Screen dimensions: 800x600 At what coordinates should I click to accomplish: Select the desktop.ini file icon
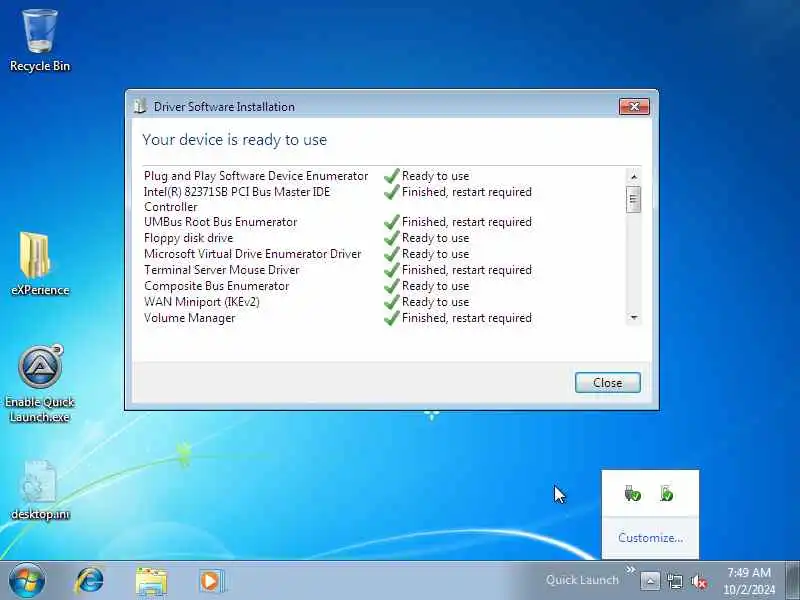click(39, 491)
